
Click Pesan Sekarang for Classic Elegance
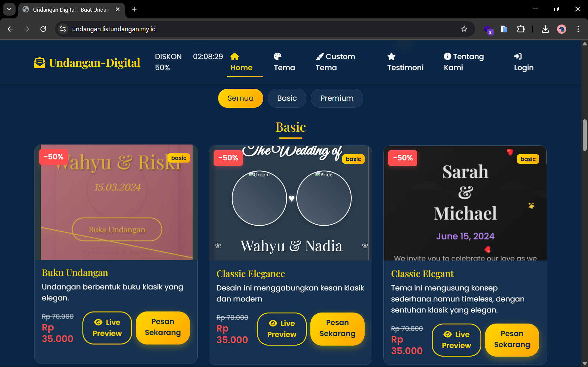point(337,329)
